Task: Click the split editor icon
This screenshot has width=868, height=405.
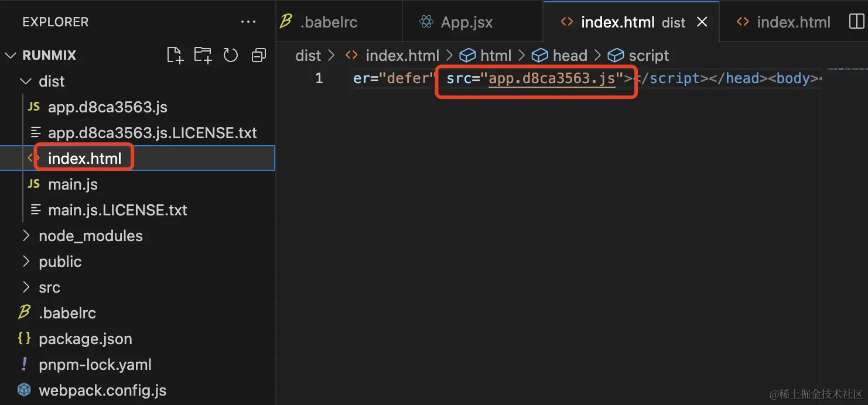Action: pyautogui.click(x=856, y=22)
